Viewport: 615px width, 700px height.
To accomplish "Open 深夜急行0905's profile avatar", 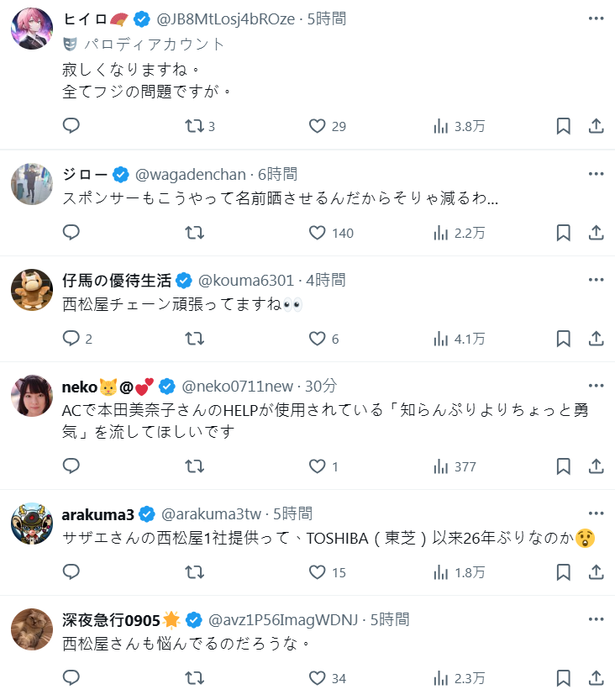I will click(x=32, y=629).
